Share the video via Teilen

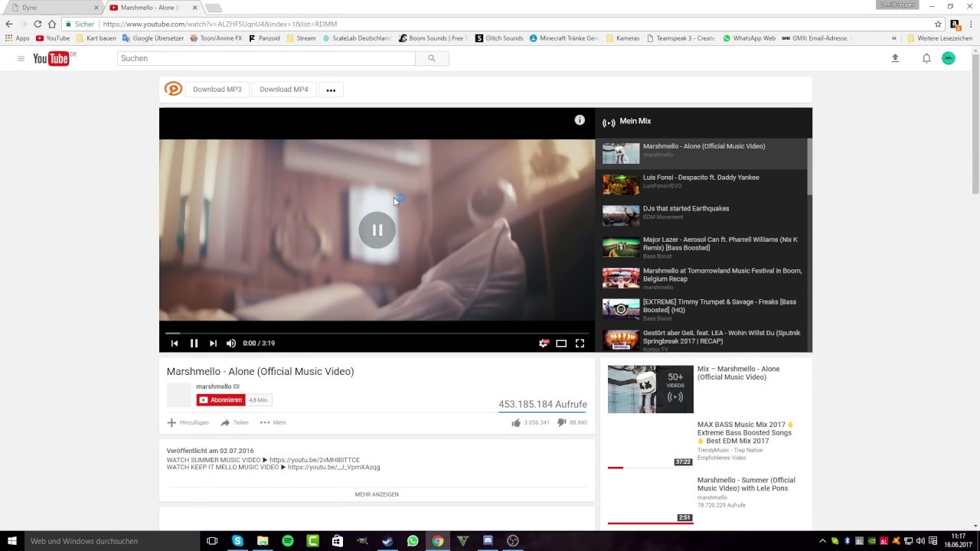234,422
